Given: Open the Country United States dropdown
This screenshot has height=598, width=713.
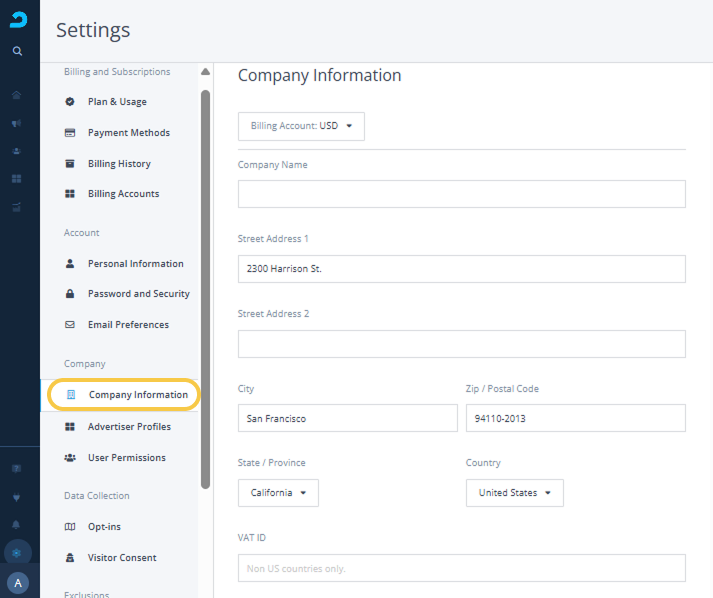Looking at the screenshot, I should coord(514,493).
